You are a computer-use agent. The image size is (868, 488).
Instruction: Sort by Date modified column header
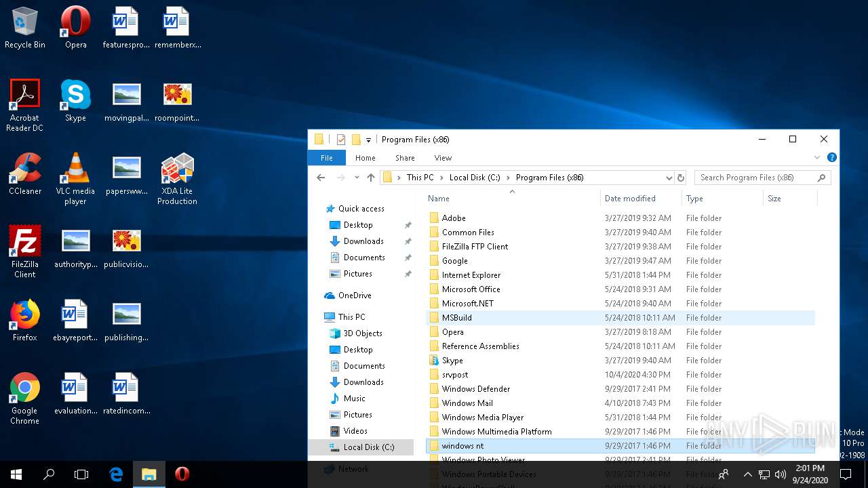pos(641,199)
